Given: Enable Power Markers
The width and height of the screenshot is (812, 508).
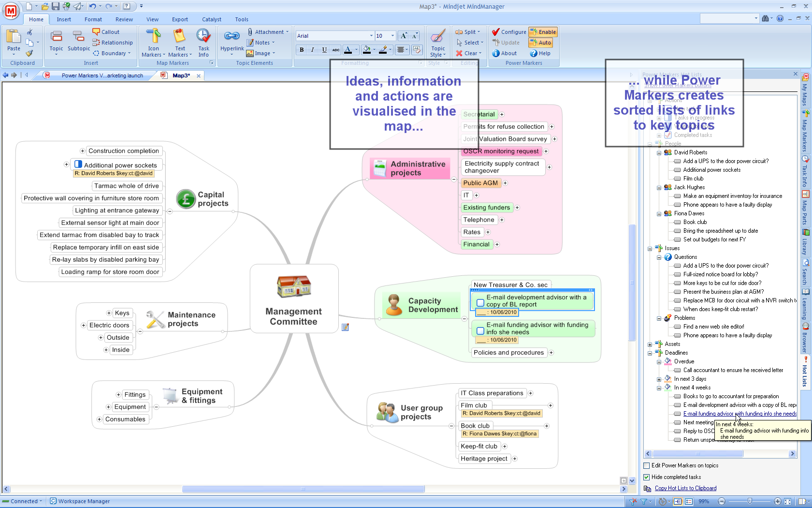Looking at the screenshot, I should [x=543, y=32].
